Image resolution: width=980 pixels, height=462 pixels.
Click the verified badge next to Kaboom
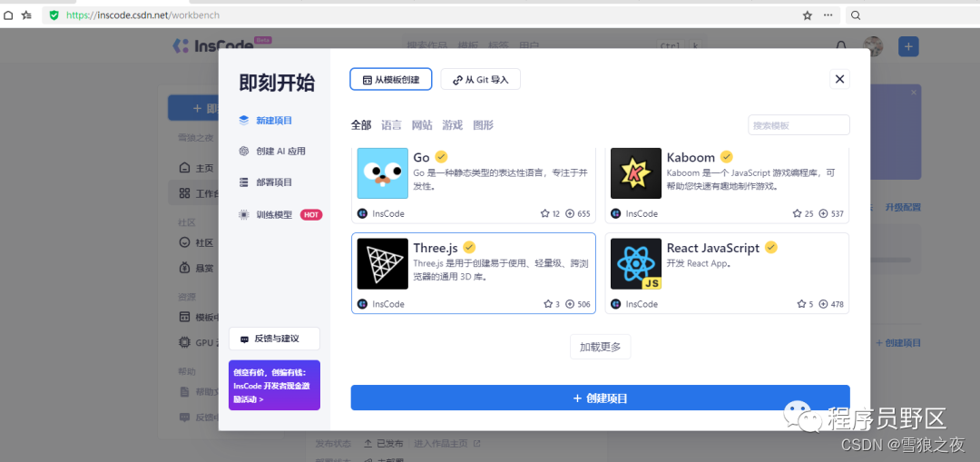click(x=726, y=157)
